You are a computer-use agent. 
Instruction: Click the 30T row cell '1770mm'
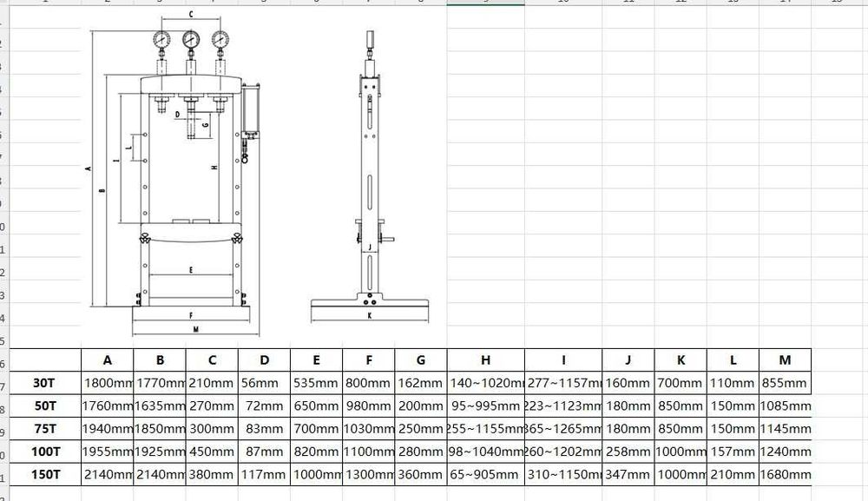[160, 383]
